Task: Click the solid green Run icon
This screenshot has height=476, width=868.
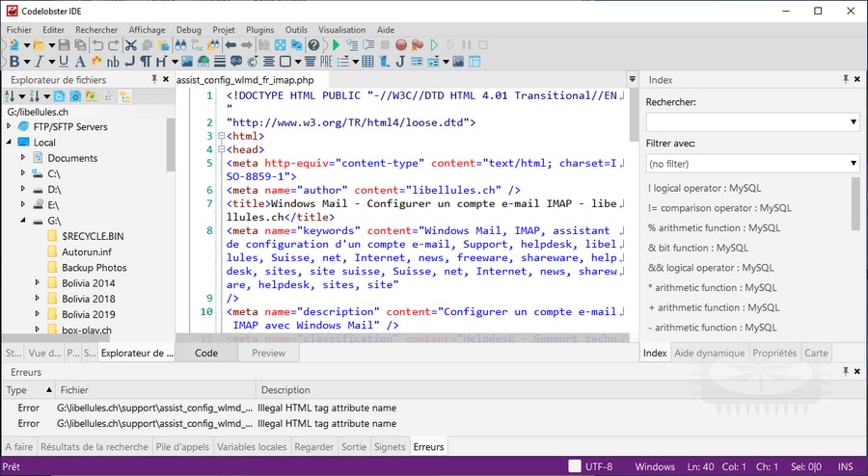Action: click(336, 45)
